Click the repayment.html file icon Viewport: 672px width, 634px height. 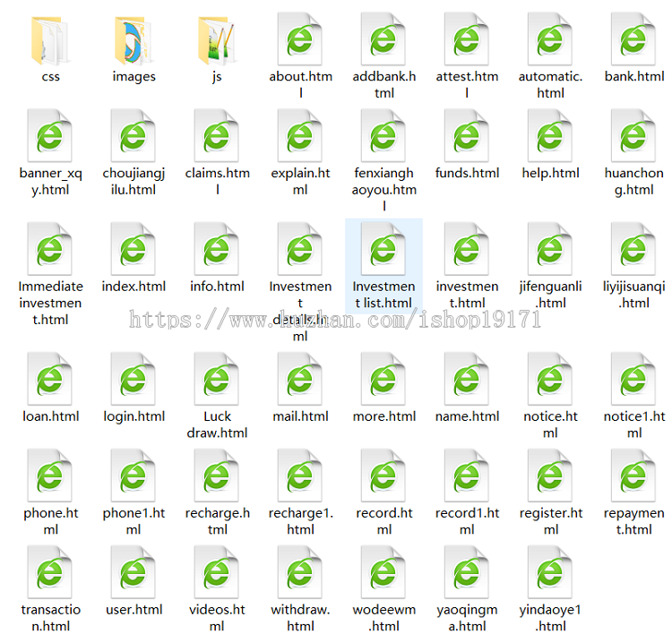tap(633, 475)
